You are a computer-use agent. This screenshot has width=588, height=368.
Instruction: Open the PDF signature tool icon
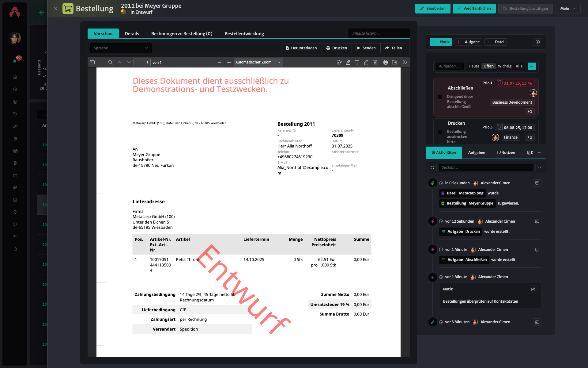[x=339, y=62]
